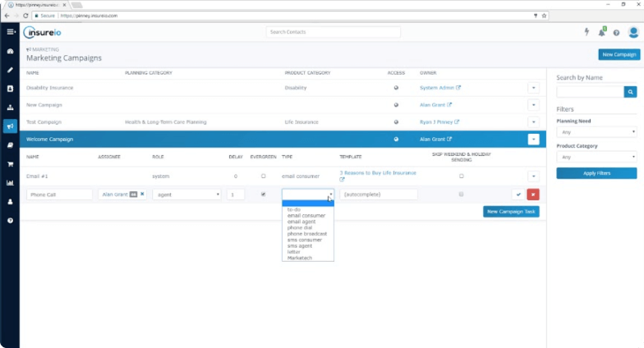Select 'Marketech' from the type list

(300, 258)
